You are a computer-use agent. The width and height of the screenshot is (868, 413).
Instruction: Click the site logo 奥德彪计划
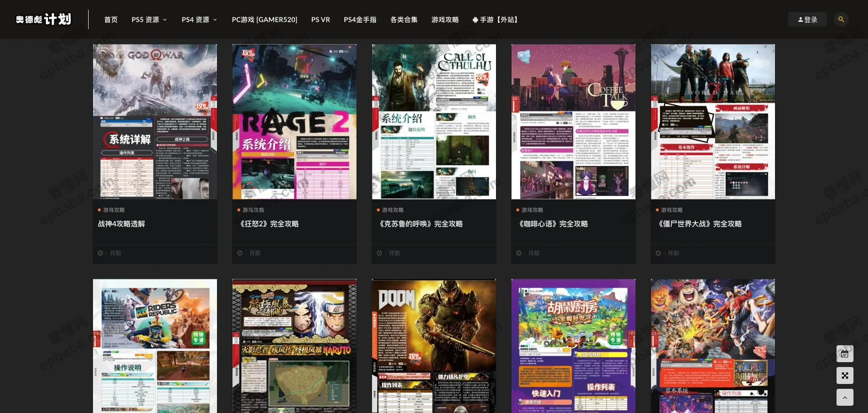point(44,19)
